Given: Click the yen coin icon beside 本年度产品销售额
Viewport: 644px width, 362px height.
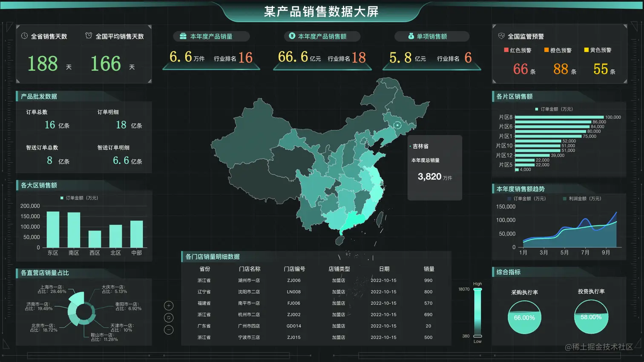Looking at the screenshot, I should point(292,36).
